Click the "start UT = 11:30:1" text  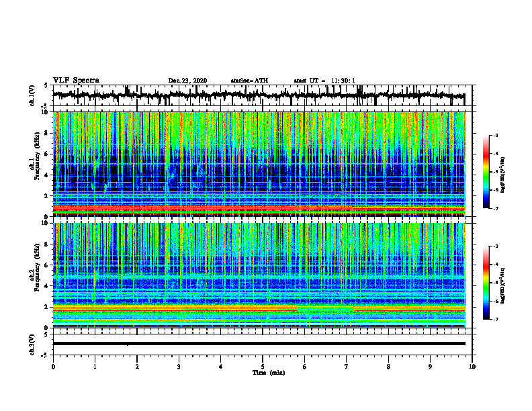324,81
